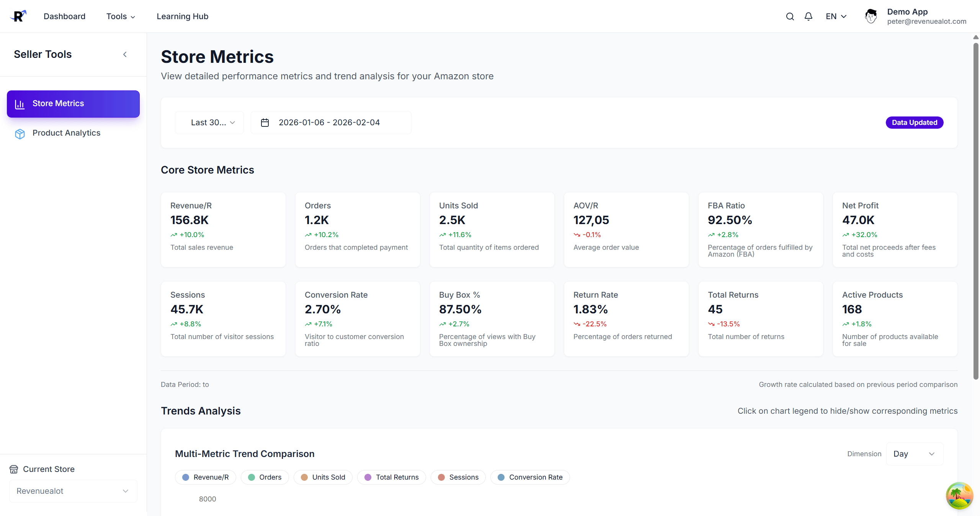The image size is (980, 516).
Task: Open the Revenuealot store selector
Action: pyautogui.click(x=73, y=491)
